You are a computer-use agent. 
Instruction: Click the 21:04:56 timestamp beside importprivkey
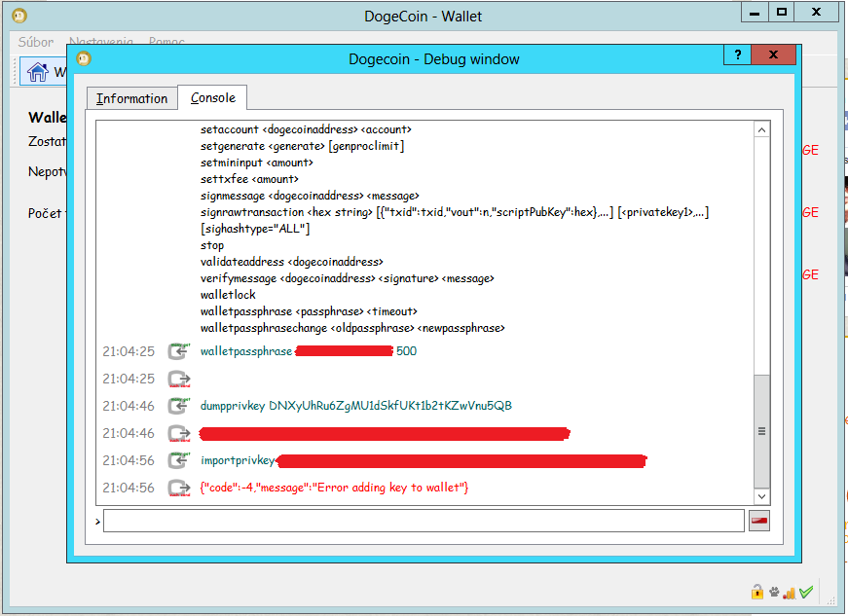coord(129,460)
